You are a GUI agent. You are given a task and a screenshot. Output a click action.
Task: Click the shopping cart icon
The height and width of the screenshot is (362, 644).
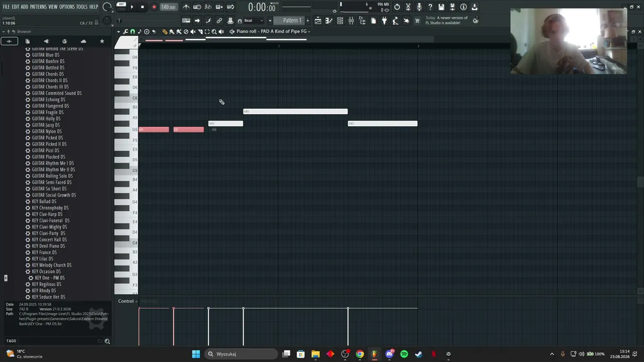417,21
